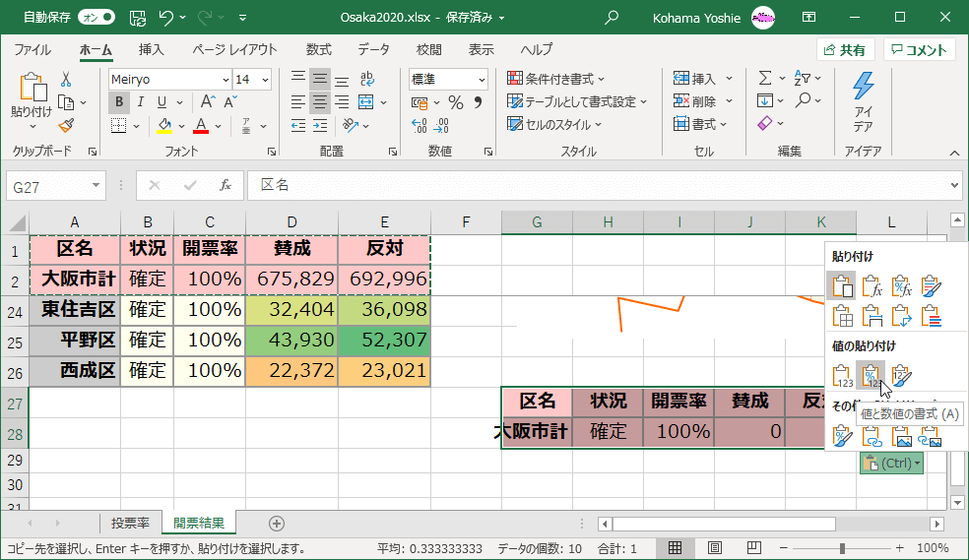Open the データ ribbon tab

point(373,50)
